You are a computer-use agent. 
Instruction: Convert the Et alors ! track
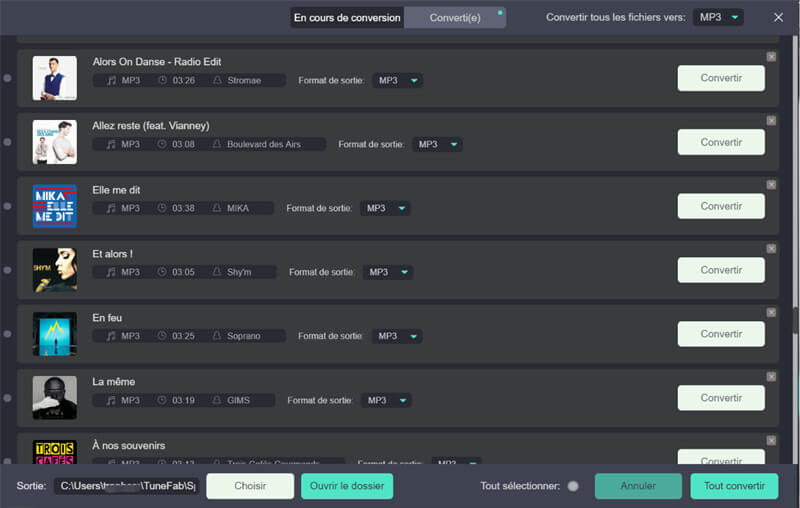[x=721, y=270]
